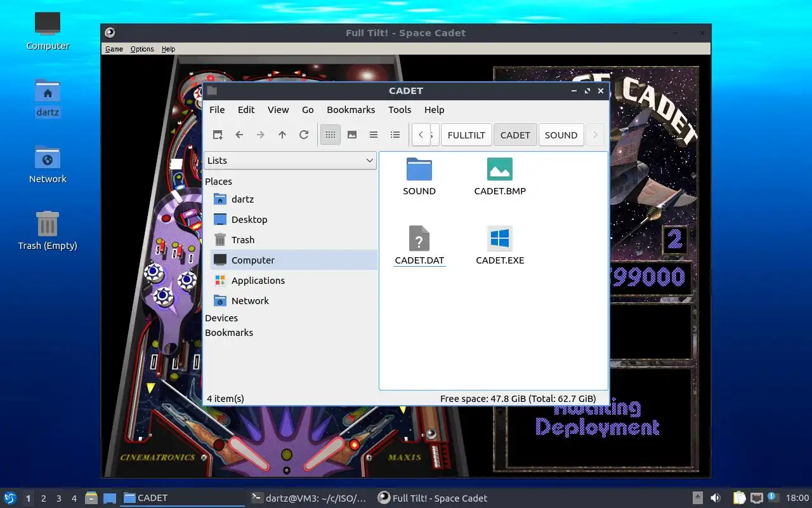Viewport: 812px width, 508px height.
Task: Click the free space status text
Action: (518, 399)
